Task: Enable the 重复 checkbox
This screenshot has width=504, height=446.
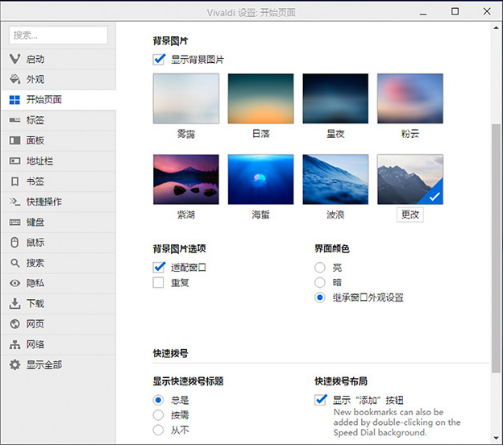Action: [158, 283]
